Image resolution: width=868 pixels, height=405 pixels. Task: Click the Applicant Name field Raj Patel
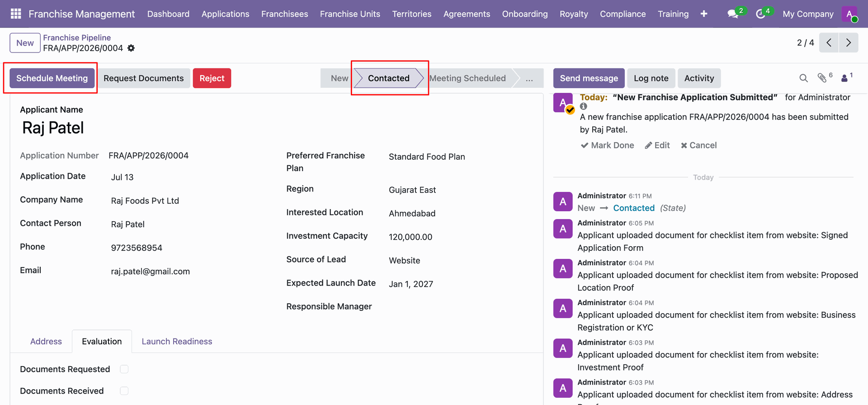coord(53,128)
